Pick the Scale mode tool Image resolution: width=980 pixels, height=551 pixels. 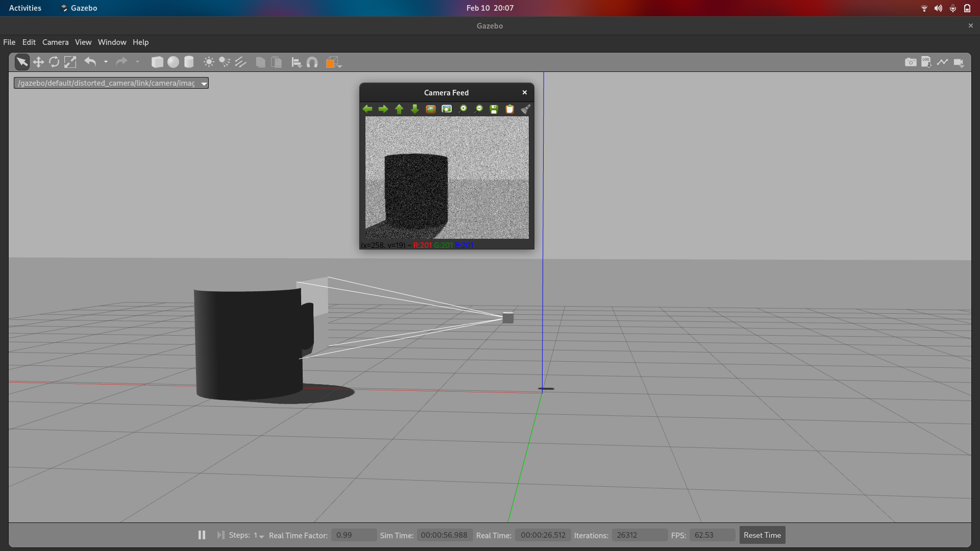[70, 62]
